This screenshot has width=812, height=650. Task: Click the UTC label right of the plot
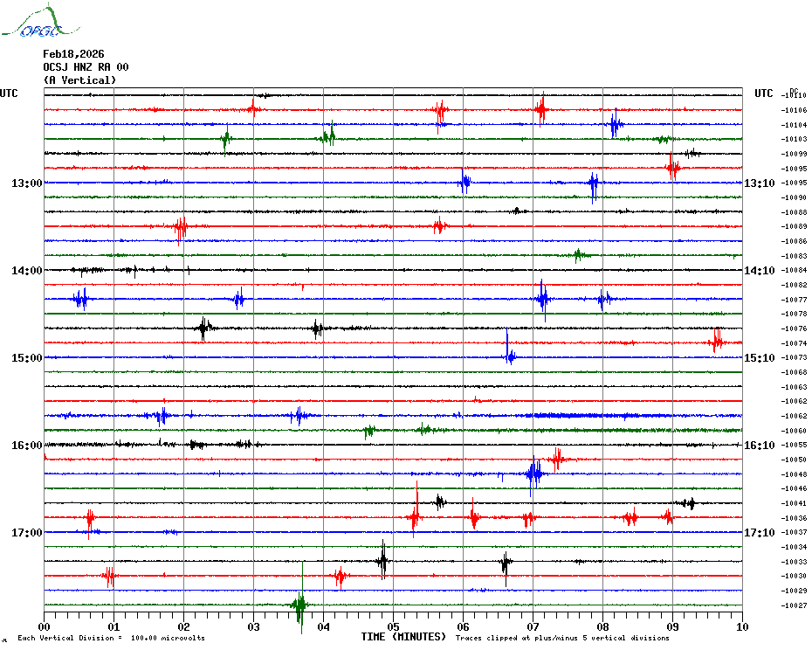tap(764, 93)
